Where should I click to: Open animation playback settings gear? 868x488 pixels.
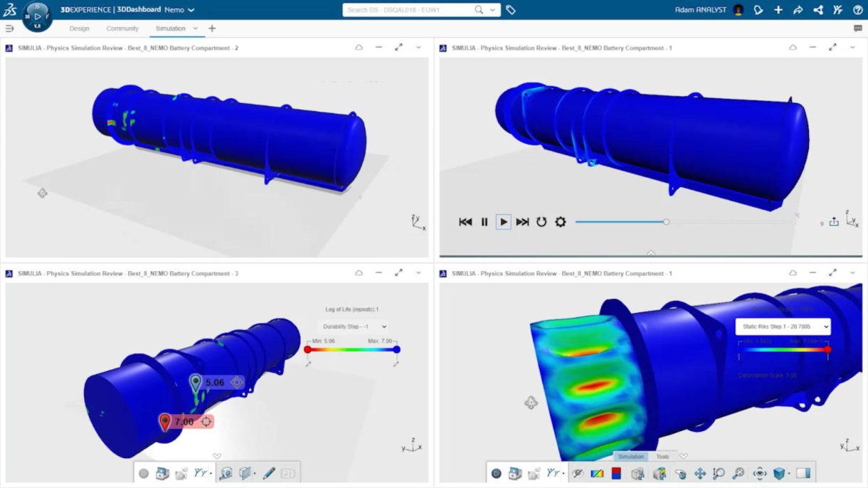(561, 222)
